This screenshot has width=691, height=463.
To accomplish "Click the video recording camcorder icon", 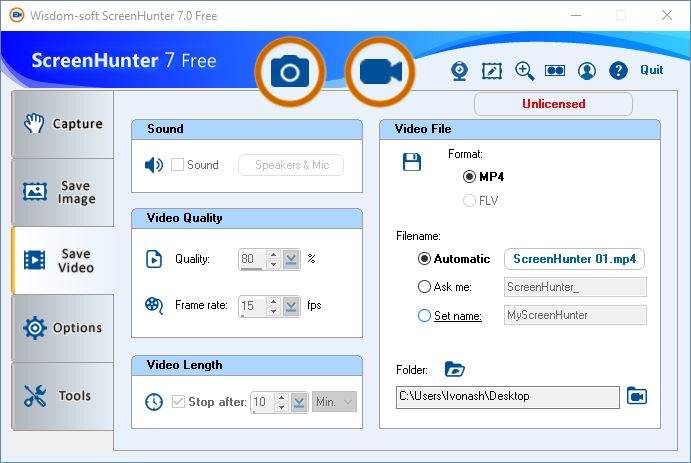I will pyautogui.click(x=380, y=72).
